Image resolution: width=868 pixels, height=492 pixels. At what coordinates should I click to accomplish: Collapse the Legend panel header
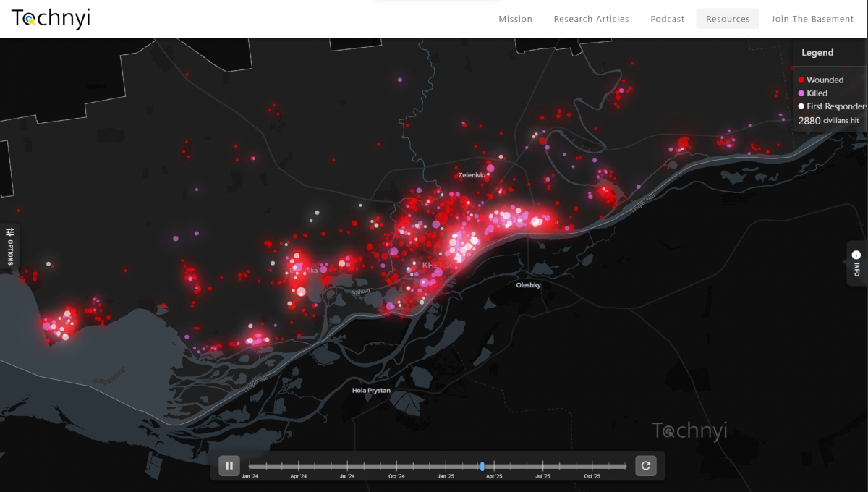pos(817,53)
